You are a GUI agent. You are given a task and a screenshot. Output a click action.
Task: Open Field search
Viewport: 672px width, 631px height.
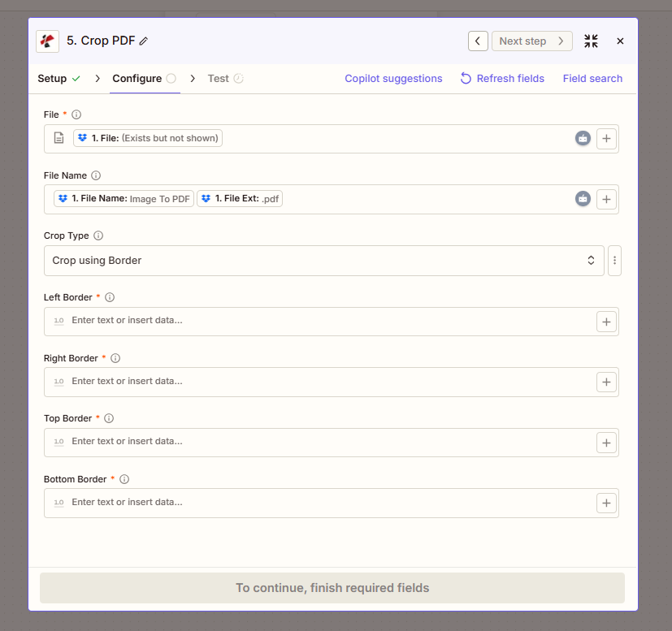click(592, 79)
